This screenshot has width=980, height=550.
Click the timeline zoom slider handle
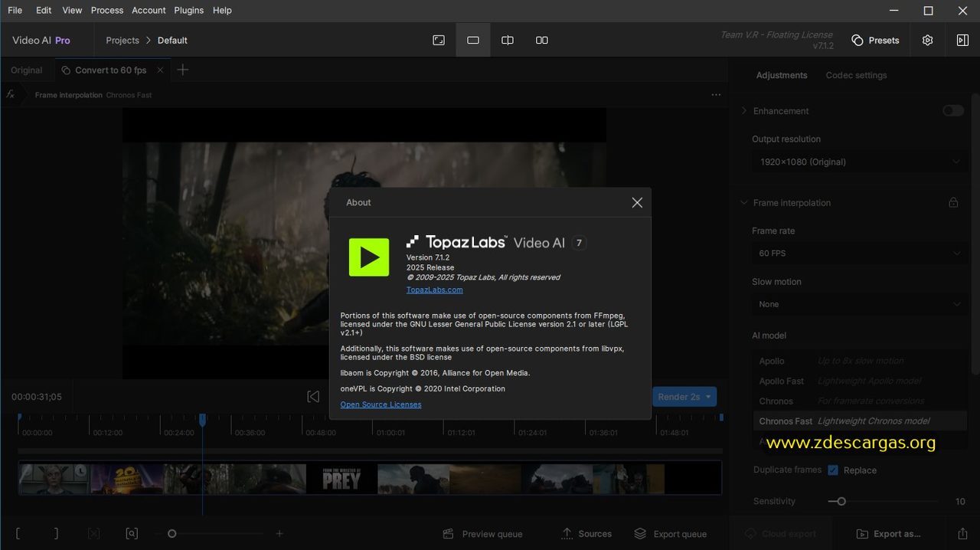point(172,534)
